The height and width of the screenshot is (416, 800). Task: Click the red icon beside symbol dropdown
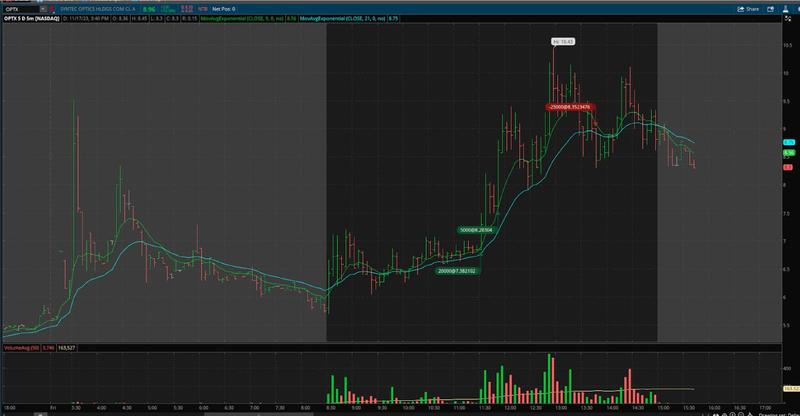pyautogui.click(x=52, y=9)
